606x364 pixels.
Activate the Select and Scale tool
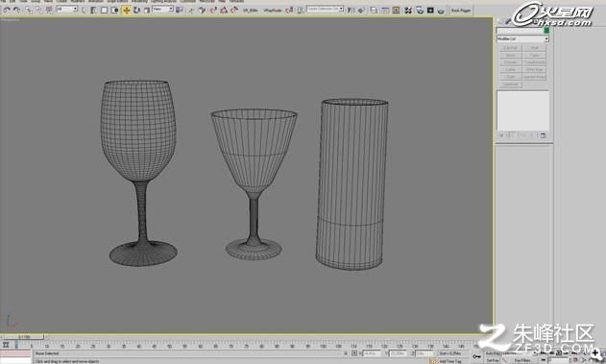(x=147, y=10)
